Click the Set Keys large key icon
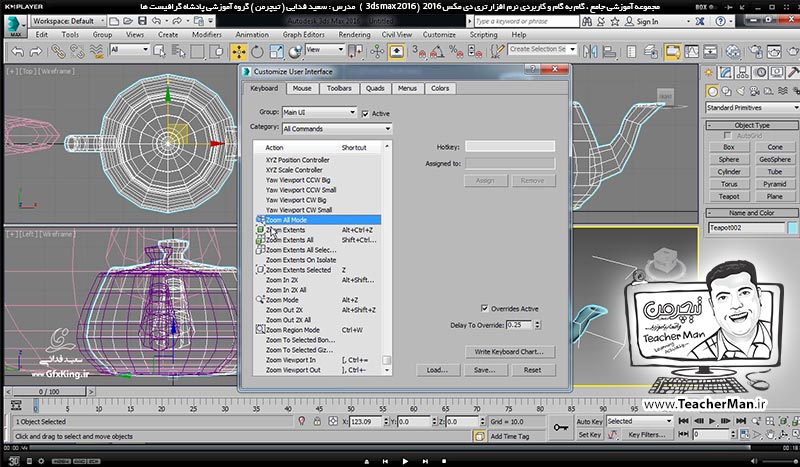This screenshot has height=467, width=800. click(561, 428)
